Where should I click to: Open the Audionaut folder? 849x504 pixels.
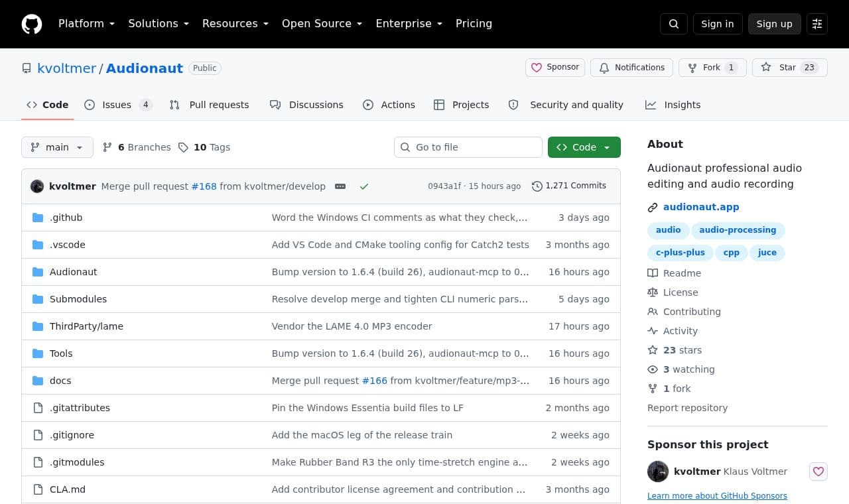tap(74, 272)
